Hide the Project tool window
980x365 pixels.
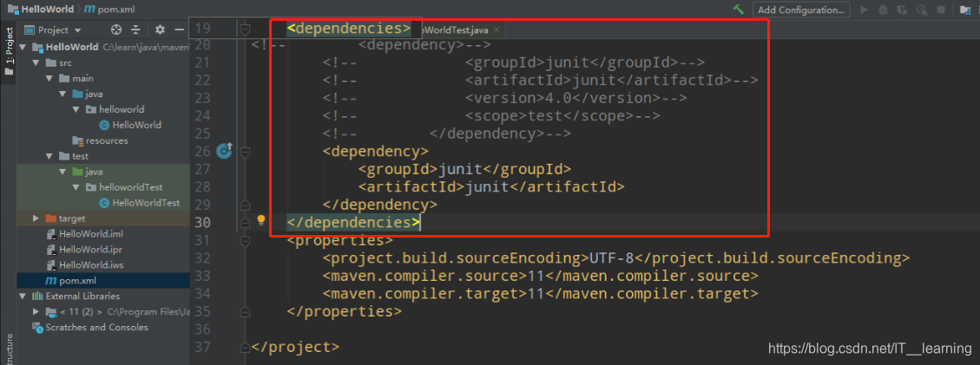[x=180, y=29]
